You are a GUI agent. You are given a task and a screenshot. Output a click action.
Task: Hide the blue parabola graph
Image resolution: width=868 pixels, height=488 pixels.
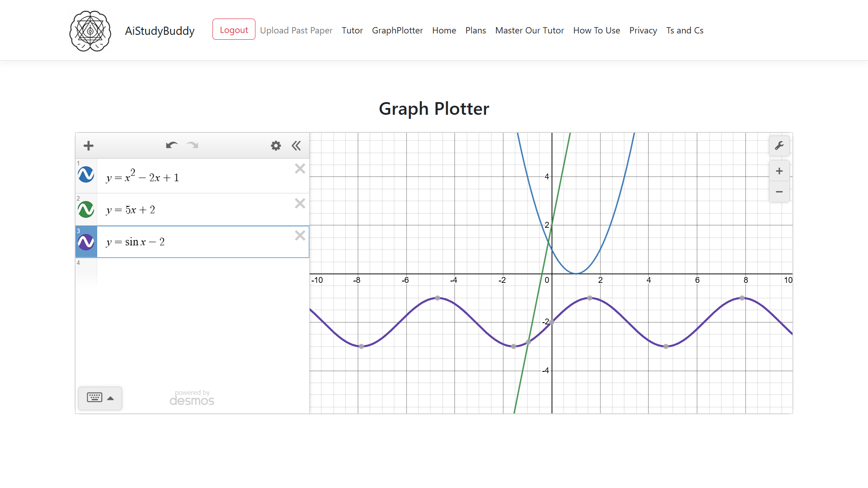point(86,175)
